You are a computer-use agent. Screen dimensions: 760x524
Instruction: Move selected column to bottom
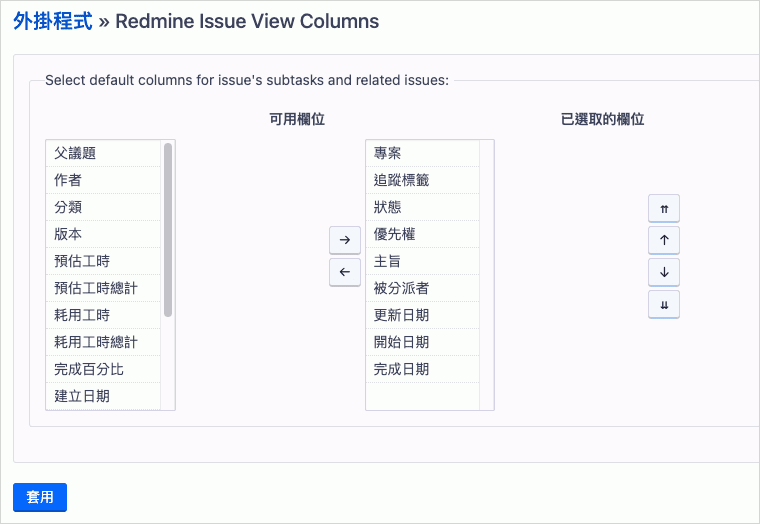pyautogui.click(x=664, y=304)
